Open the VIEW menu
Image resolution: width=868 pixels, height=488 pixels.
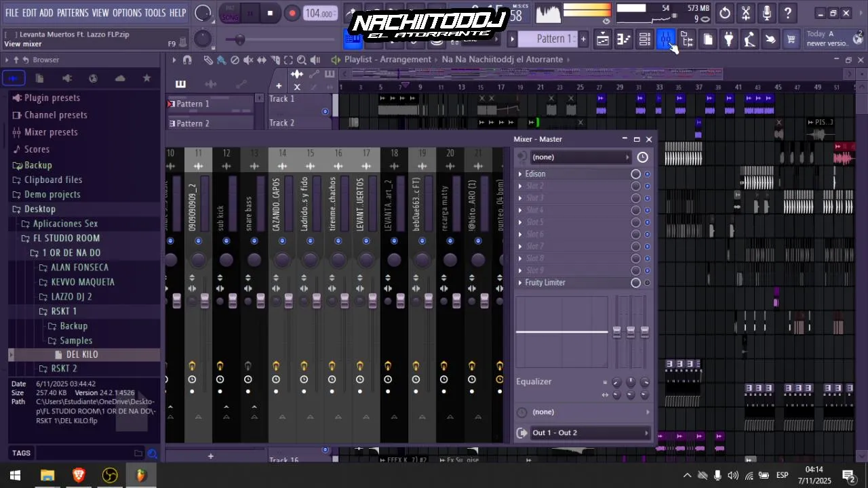point(100,13)
